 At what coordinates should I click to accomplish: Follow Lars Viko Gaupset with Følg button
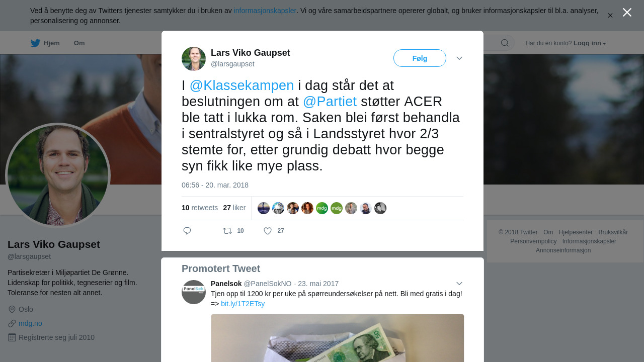coord(420,58)
